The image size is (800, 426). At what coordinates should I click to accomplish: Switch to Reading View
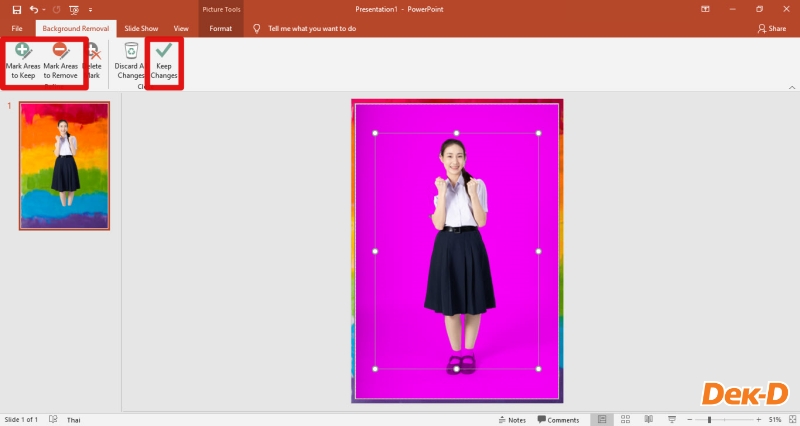648,420
